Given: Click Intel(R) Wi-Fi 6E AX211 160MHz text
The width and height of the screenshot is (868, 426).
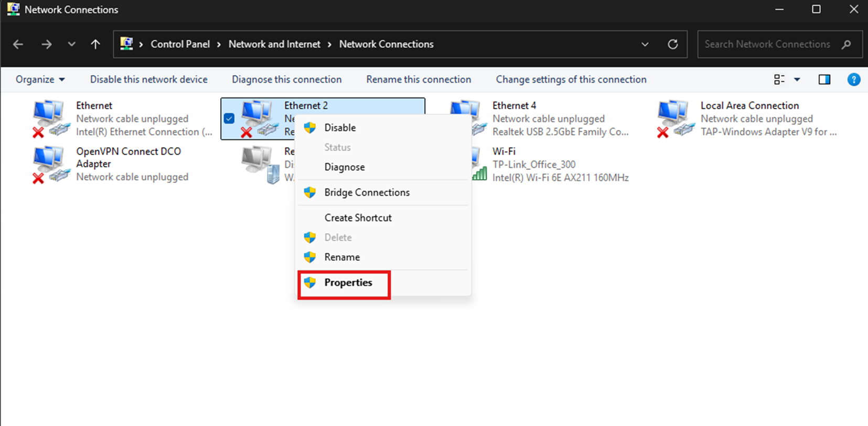Looking at the screenshot, I should click(x=560, y=178).
